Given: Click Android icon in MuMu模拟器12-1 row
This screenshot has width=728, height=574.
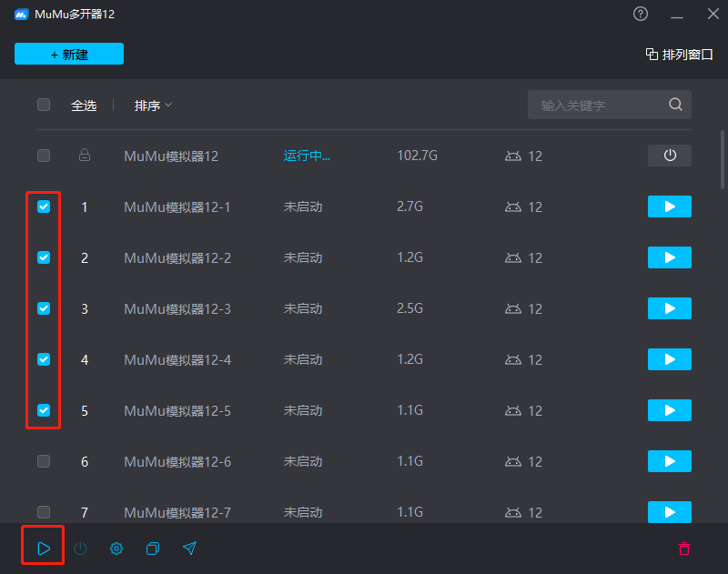Looking at the screenshot, I should [x=513, y=207].
